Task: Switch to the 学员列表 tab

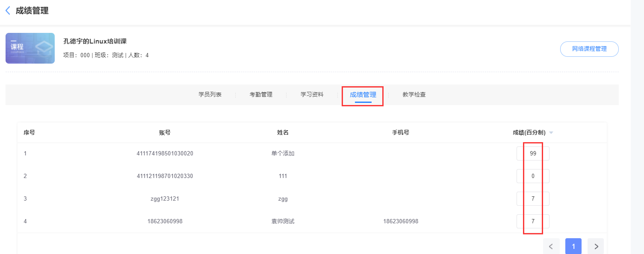Action: [x=210, y=95]
